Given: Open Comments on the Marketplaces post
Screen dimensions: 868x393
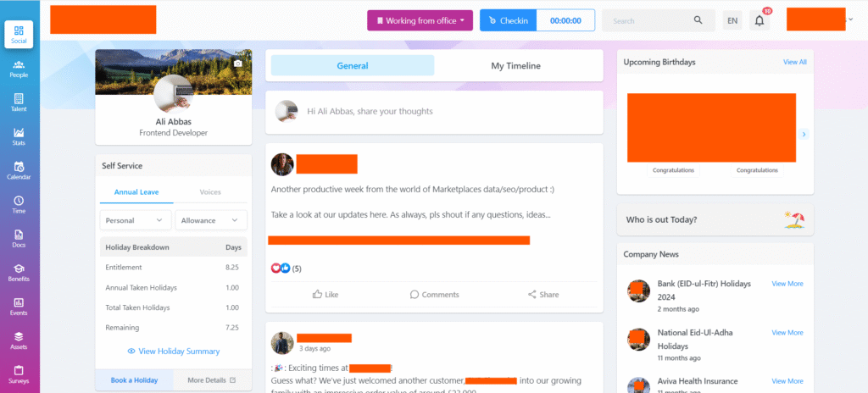Looking at the screenshot, I should coord(435,295).
